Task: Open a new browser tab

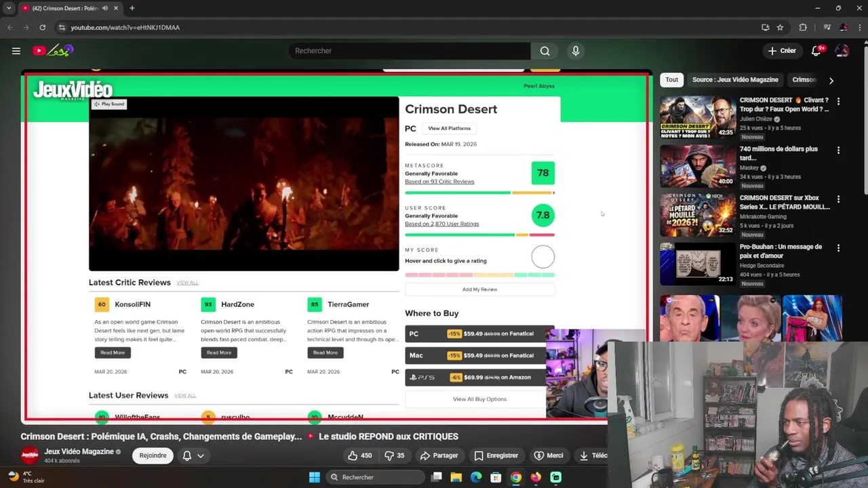Action: point(132,8)
